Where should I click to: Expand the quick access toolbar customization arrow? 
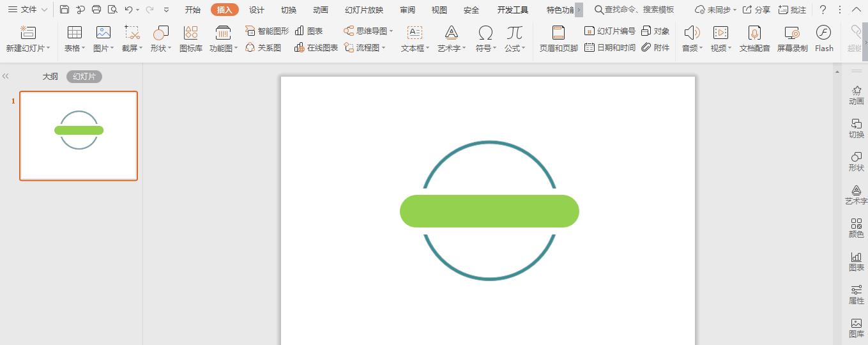(167, 10)
